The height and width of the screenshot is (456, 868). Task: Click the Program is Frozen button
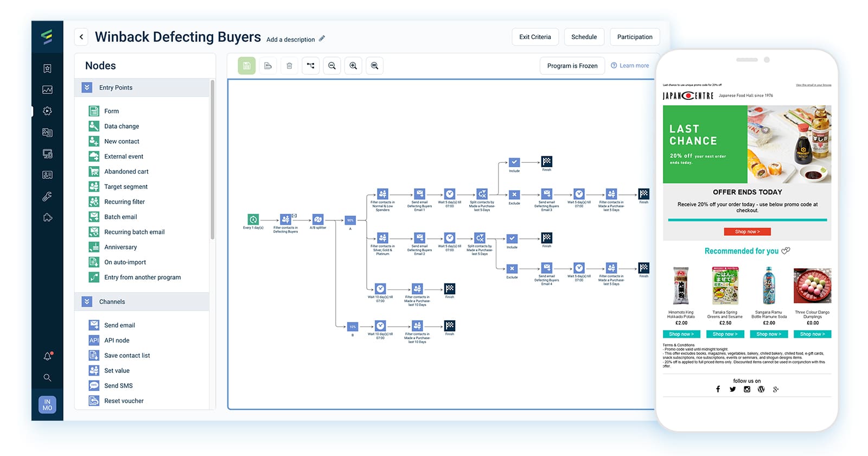tap(572, 66)
